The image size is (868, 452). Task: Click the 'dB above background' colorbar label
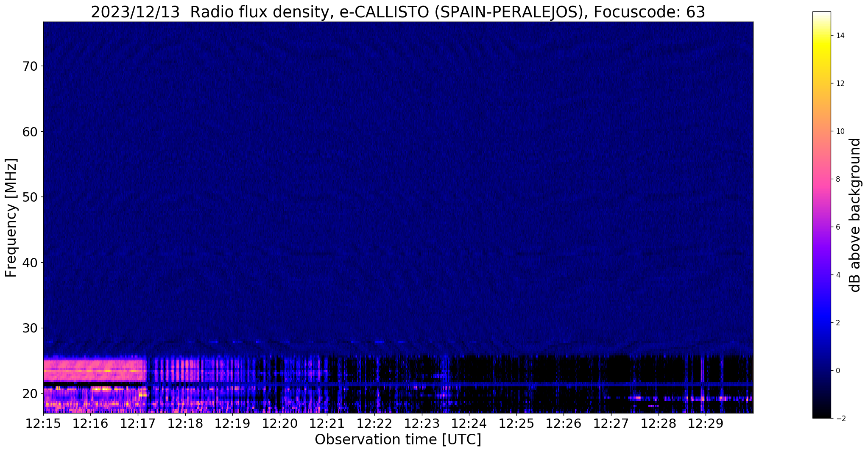click(855, 215)
